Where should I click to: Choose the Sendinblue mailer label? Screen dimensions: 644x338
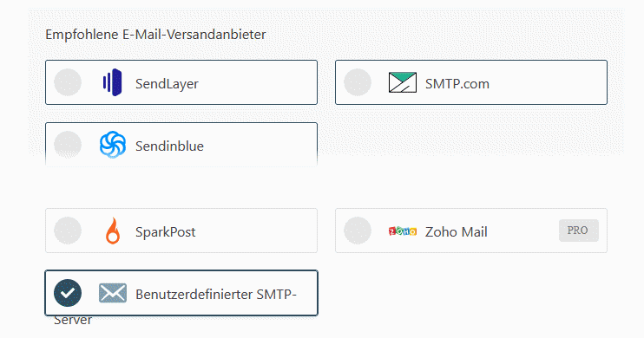(169, 146)
